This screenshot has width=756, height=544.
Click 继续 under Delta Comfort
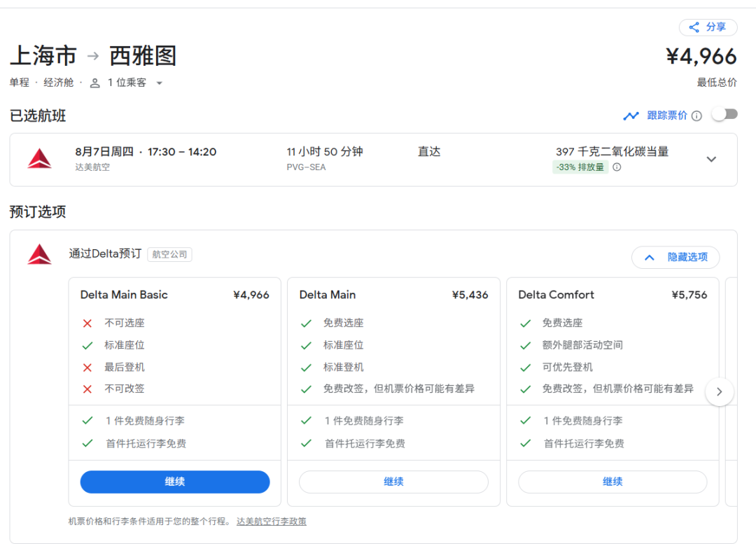coord(612,482)
